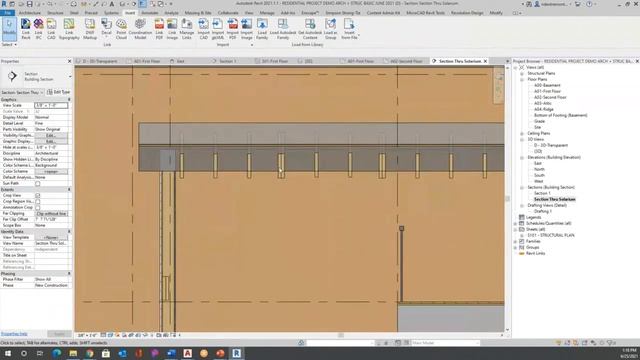Viewport: 640px width, 360px height.
Task: Open the section type selector dropdown
Action: click(70, 76)
